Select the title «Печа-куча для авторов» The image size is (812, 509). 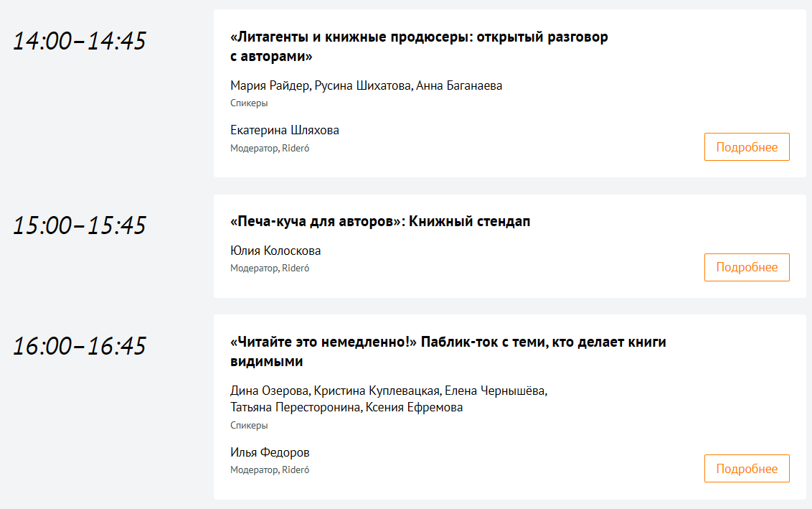(x=380, y=221)
